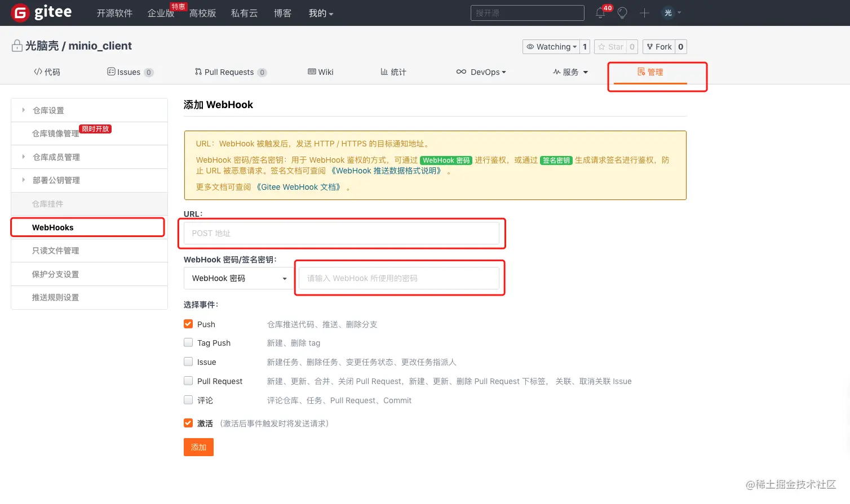Click the watcher count 1
Image resolution: width=850 pixels, height=504 pixels.
coord(585,47)
